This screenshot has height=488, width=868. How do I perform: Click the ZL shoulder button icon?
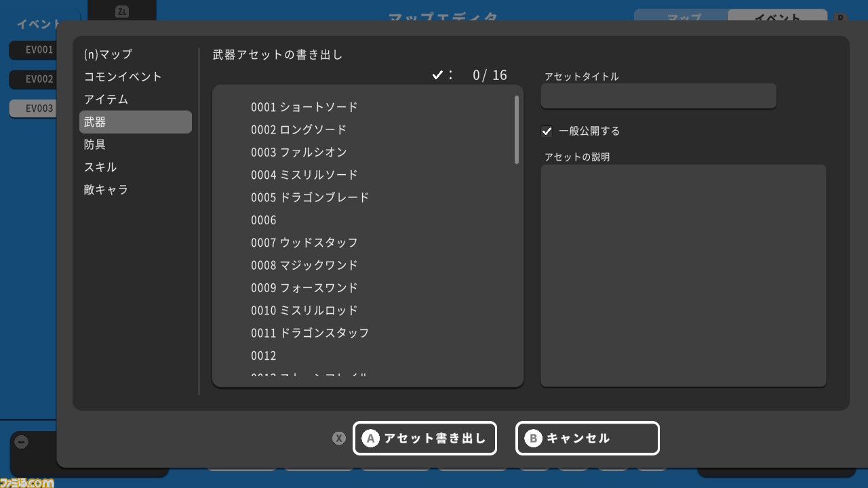[x=123, y=12]
